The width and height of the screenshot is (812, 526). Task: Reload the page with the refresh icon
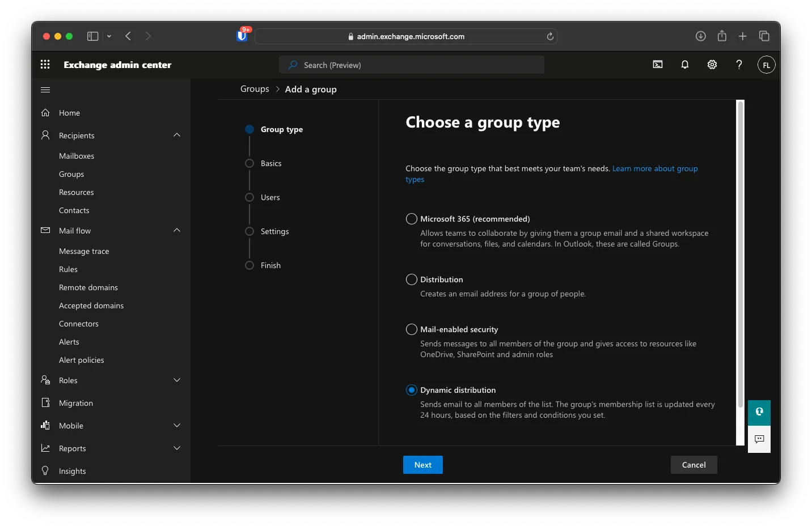pos(550,36)
